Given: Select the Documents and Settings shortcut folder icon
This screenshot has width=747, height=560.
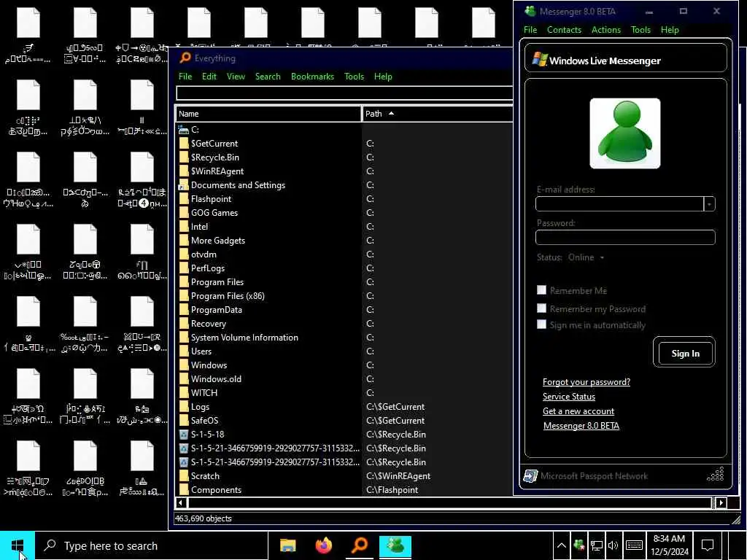Looking at the screenshot, I should click(x=183, y=185).
